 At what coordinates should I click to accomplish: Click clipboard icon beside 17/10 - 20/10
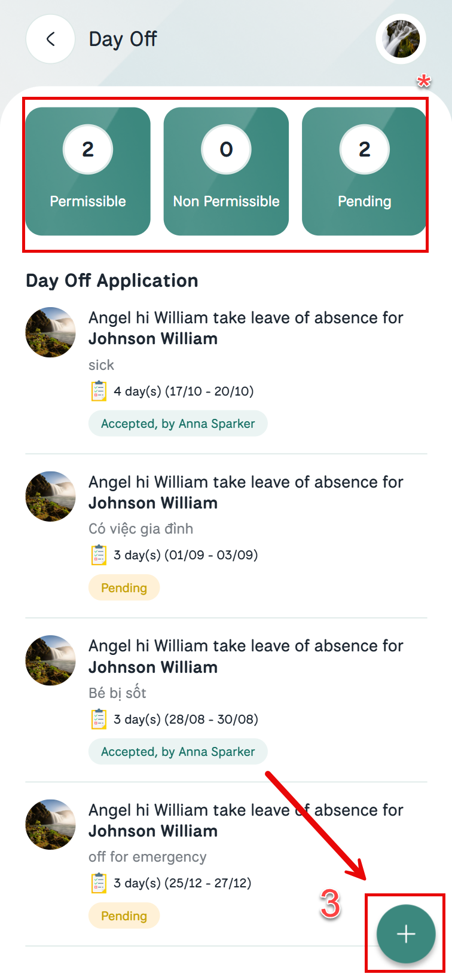coord(99,391)
